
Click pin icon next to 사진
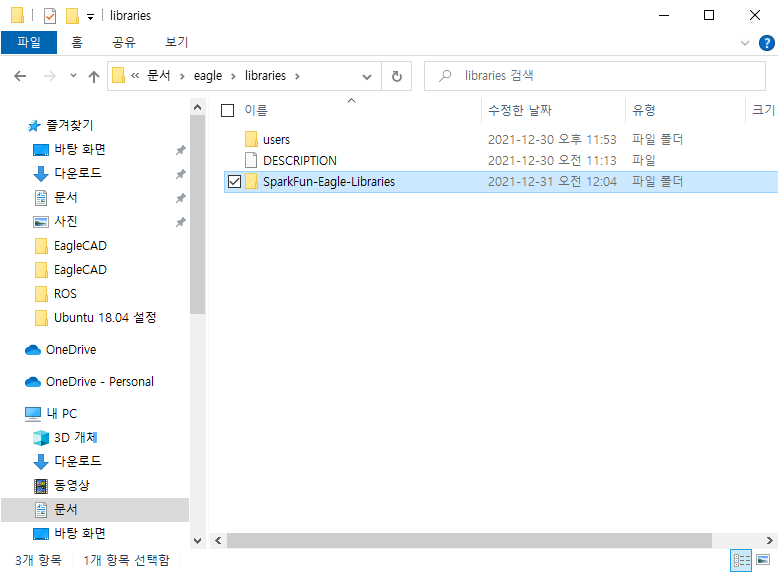181,222
